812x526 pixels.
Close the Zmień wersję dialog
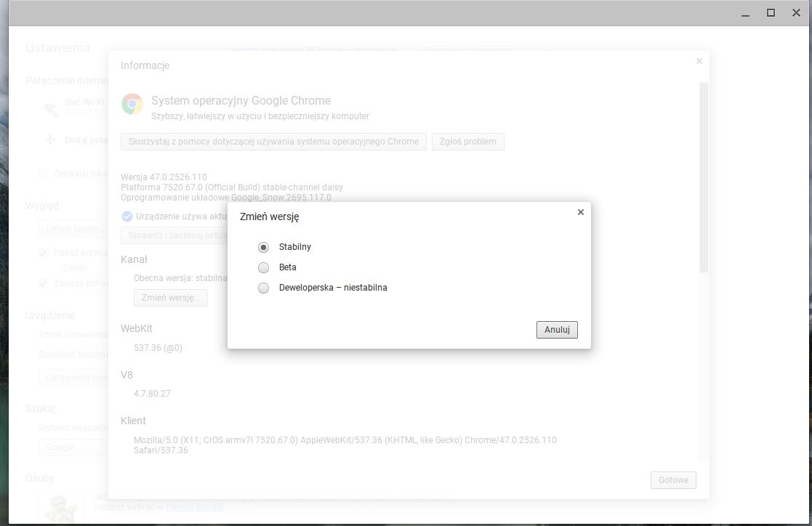click(581, 212)
